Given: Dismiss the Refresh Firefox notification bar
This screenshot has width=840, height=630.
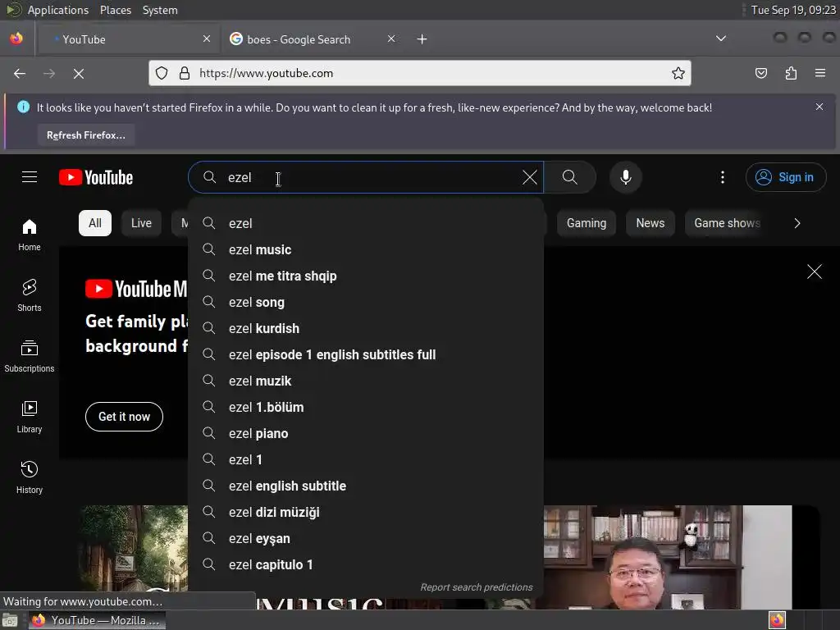Looking at the screenshot, I should point(819,107).
